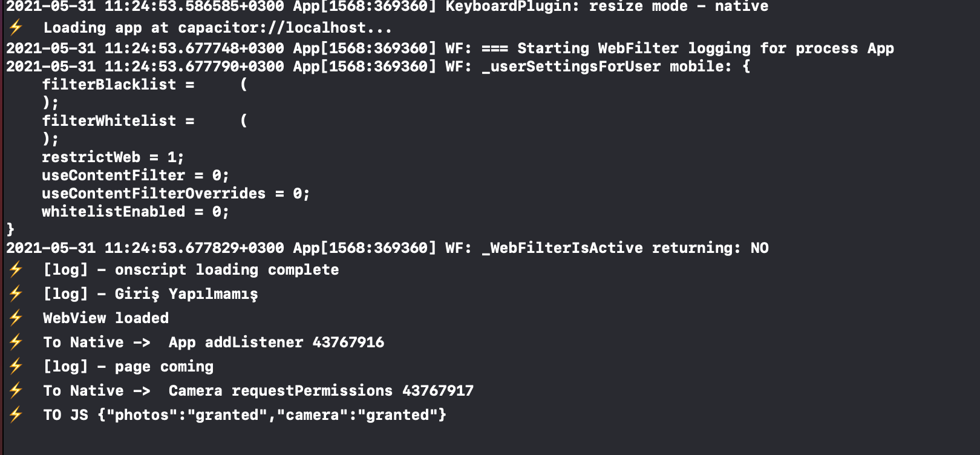
Task: Click lightning icon beside Camera requestPermissions line
Action: click(16, 390)
